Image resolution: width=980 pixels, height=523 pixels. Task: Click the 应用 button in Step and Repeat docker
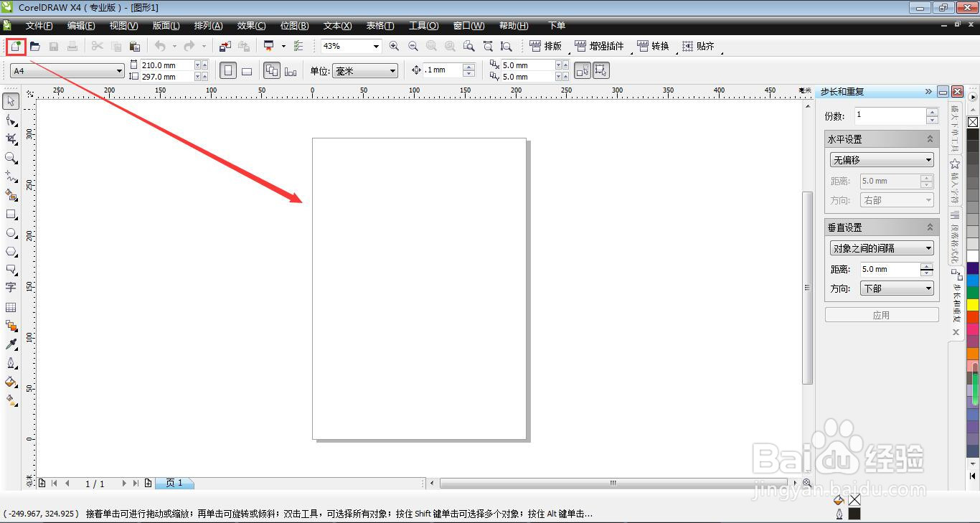[x=881, y=314]
